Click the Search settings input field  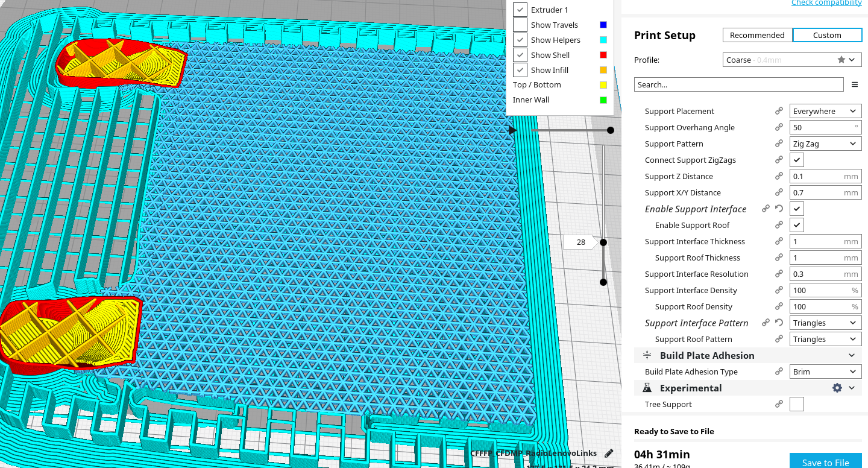[x=738, y=84]
